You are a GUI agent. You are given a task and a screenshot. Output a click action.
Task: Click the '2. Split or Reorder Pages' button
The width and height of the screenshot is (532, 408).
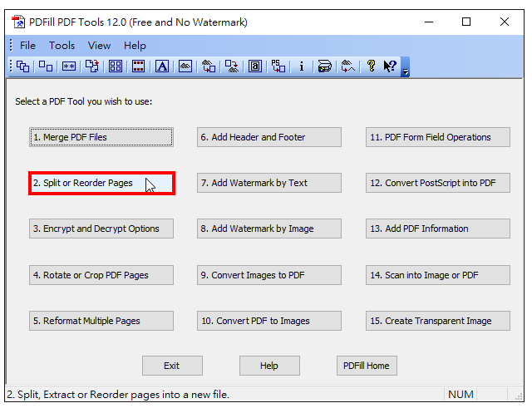(x=101, y=183)
